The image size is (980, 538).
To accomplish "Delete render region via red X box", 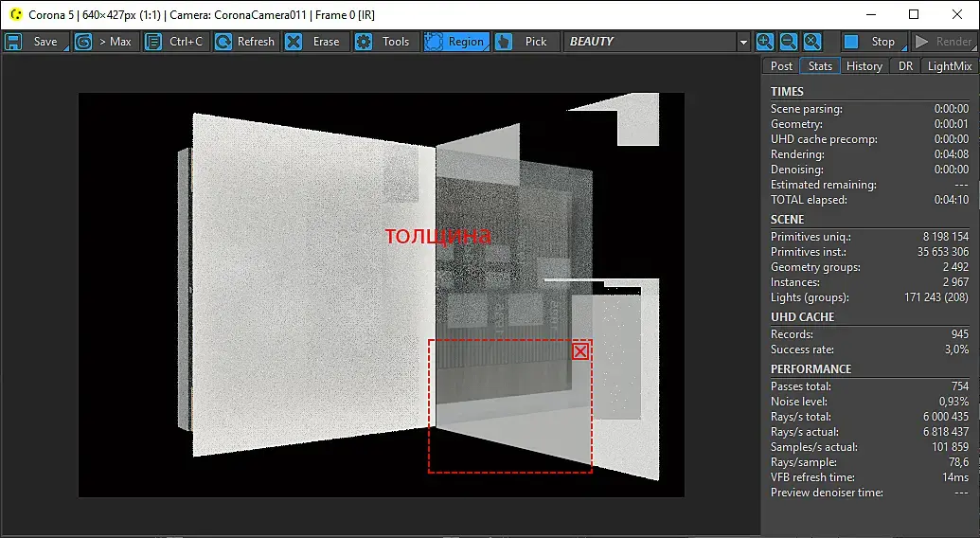I will click(580, 351).
